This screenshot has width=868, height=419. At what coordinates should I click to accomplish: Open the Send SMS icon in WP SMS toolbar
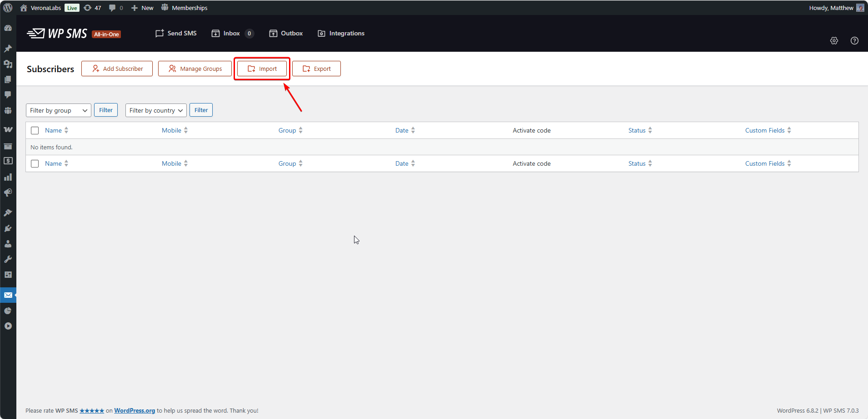159,33
